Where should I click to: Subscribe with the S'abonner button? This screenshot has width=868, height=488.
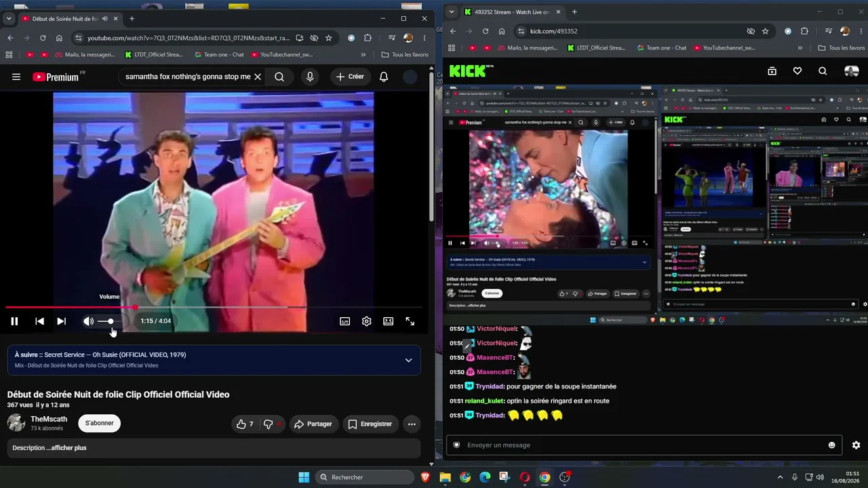tap(100, 424)
